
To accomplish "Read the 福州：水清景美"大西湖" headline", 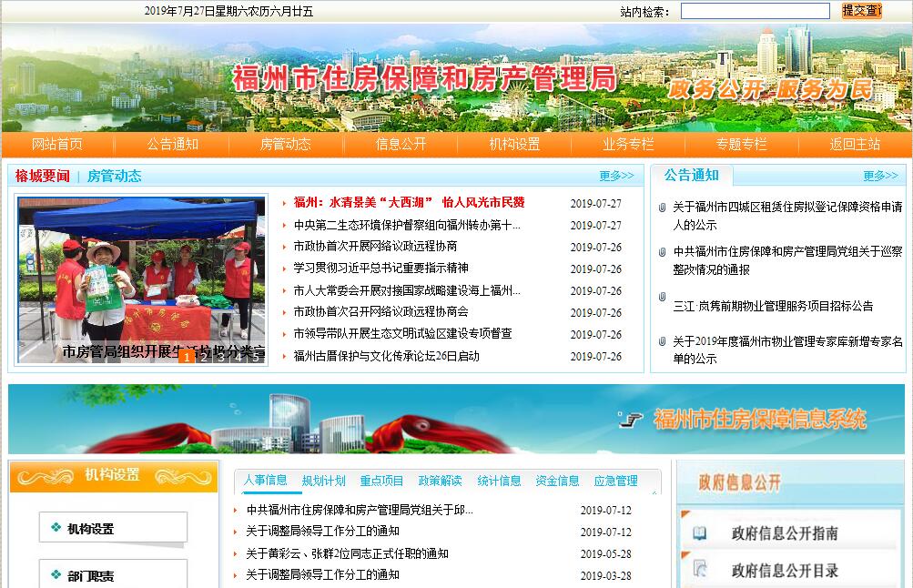I will 409,203.
